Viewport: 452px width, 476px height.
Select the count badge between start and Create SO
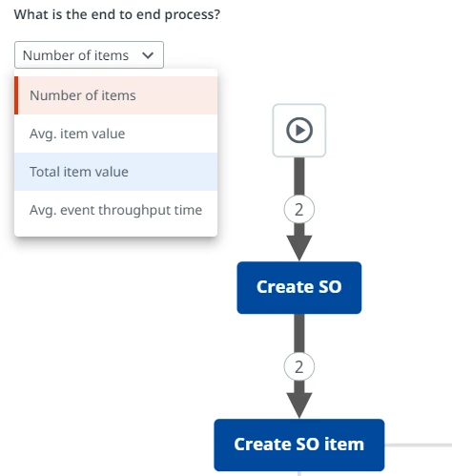coord(299,210)
